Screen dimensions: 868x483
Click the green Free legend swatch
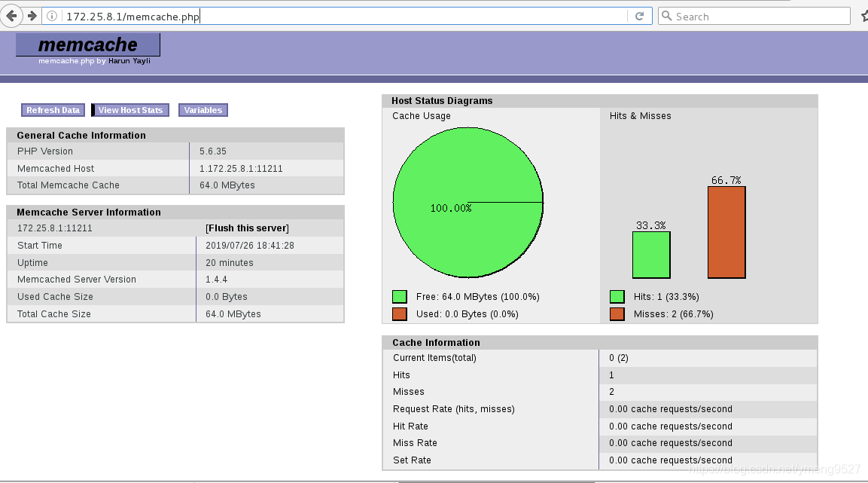399,296
